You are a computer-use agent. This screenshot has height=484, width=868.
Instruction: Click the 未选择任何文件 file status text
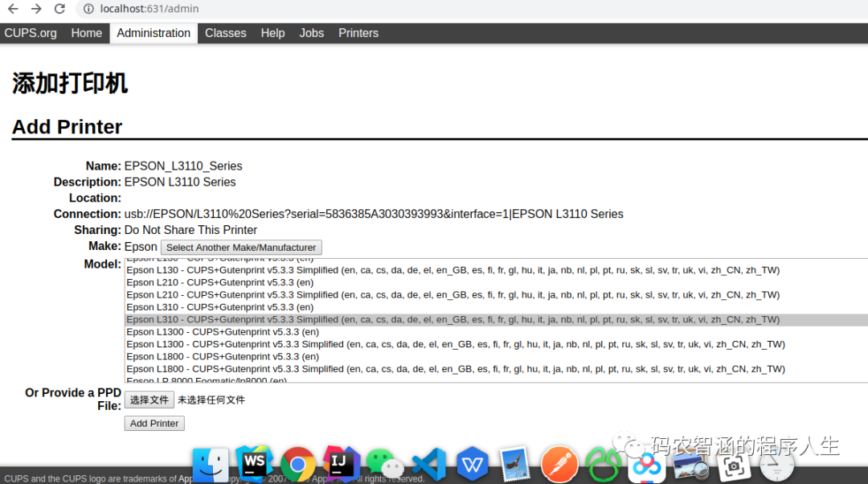(x=211, y=400)
